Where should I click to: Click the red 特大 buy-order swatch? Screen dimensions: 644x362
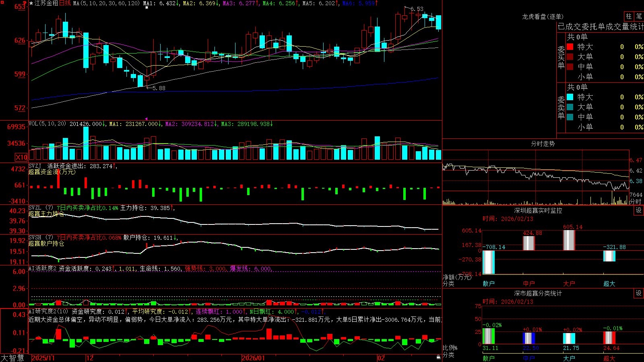coord(570,47)
